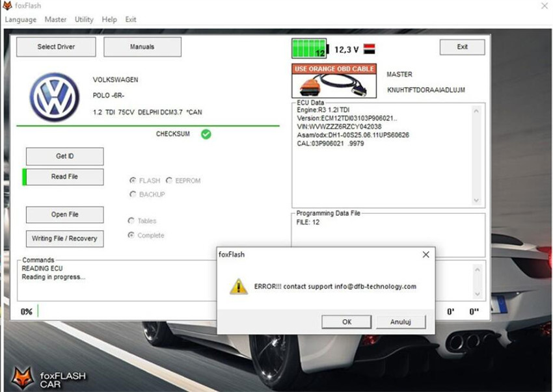Click the VIN line in ECU Data
The height and width of the screenshot is (392, 553).
click(x=339, y=127)
